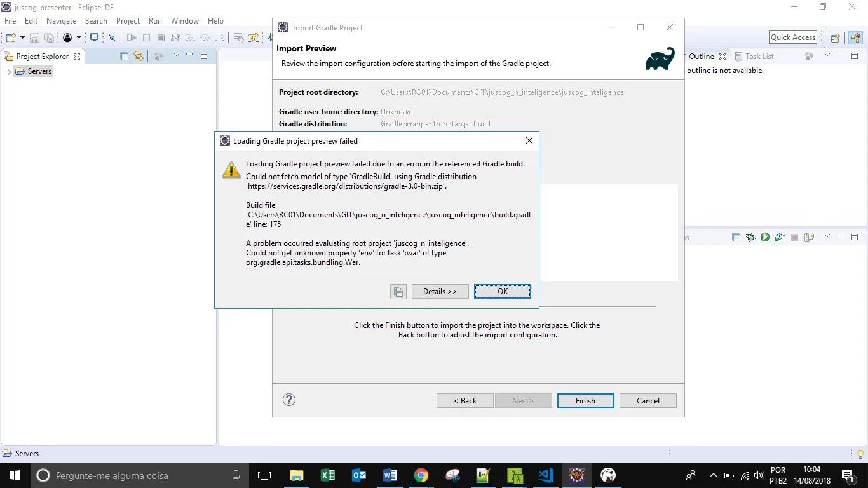Click Cancel in the Import Gradle Project wizard
Viewport: 868px width, 488px height.
point(648,401)
